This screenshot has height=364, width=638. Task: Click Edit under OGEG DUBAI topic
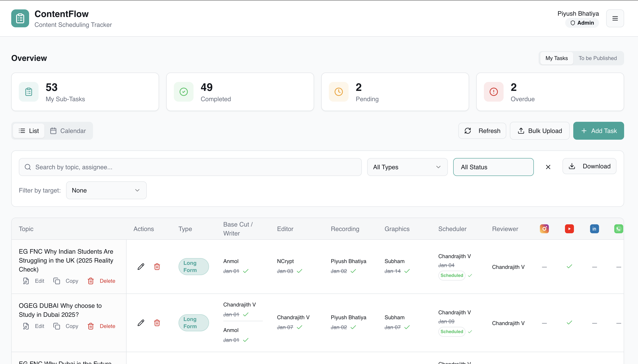coord(33,326)
